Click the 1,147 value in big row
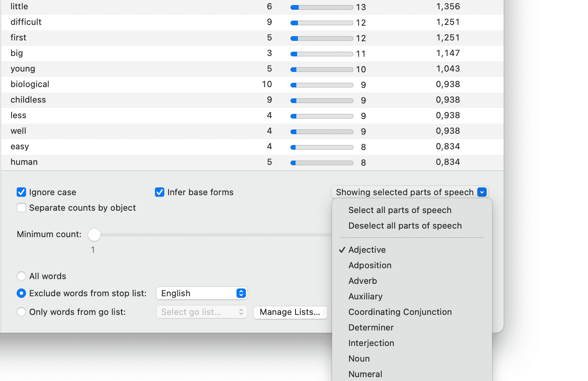This screenshot has width=588, height=381. pos(448,53)
